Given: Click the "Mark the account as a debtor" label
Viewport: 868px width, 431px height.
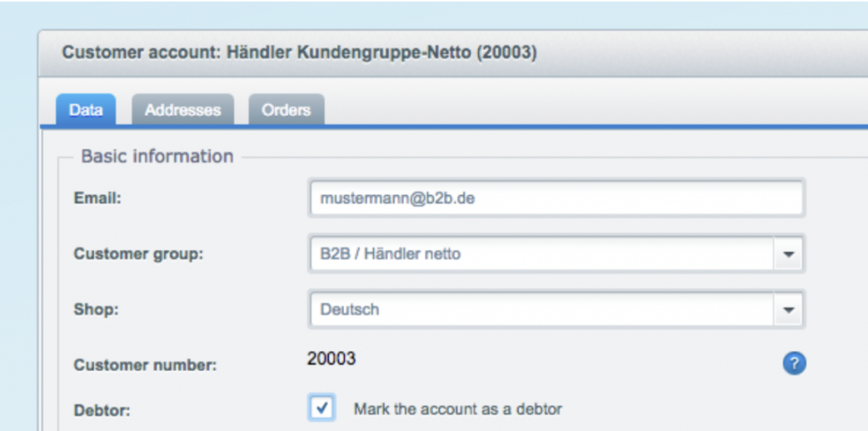Looking at the screenshot, I should click(458, 409).
